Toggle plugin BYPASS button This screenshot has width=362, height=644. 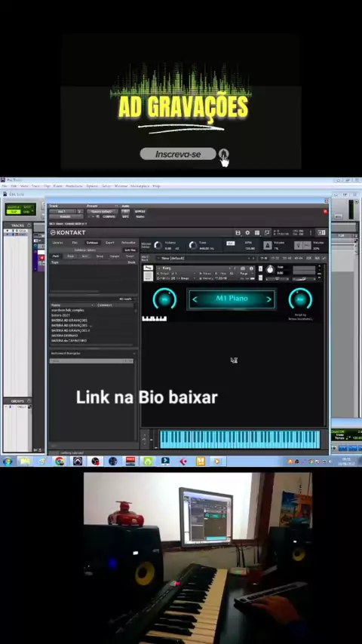[140, 211]
